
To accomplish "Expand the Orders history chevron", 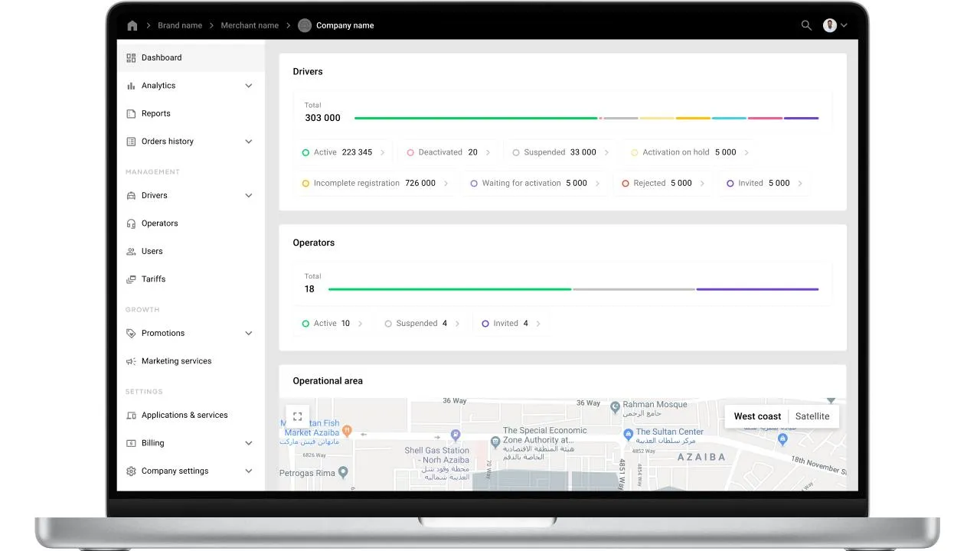I will click(x=248, y=142).
